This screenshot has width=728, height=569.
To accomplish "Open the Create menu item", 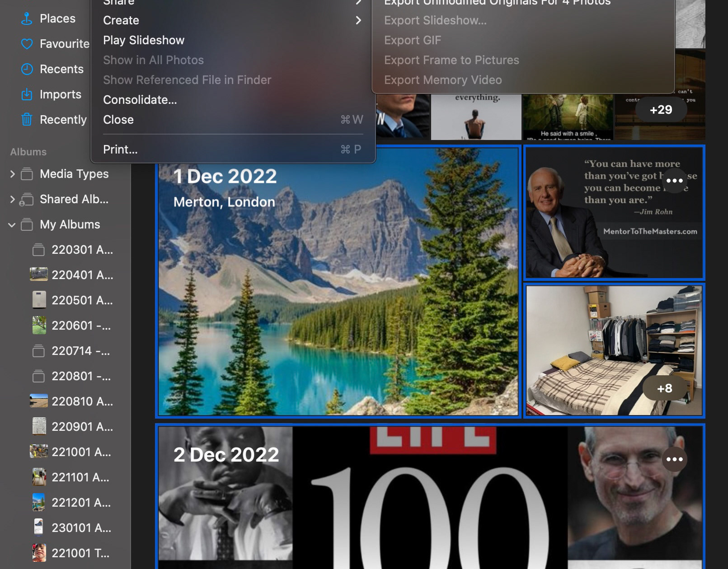I will pos(233,20).
